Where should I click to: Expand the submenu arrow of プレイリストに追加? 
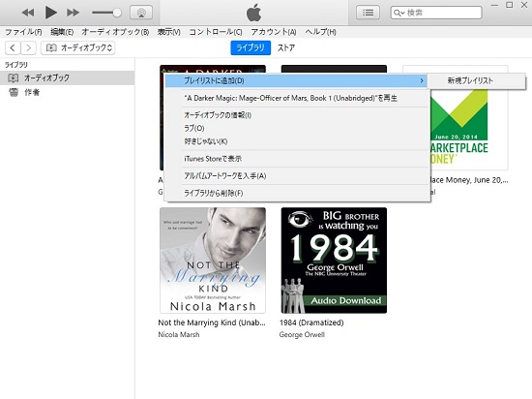[x=422, y=80]
